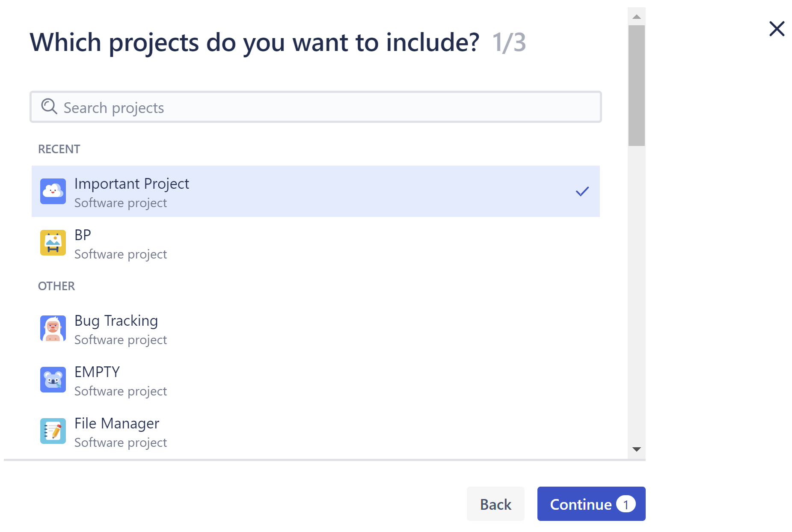
Task: Click the OTHER section heading
Action: tap(56, 285)
